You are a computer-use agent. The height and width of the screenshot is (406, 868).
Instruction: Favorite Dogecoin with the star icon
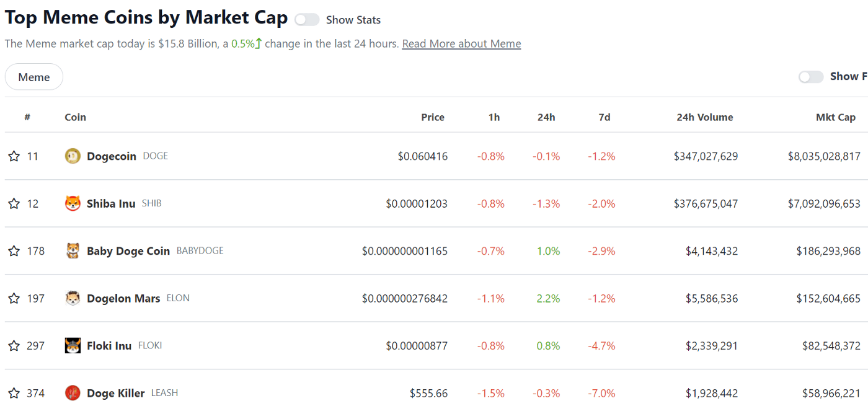[x=14, y=156]
